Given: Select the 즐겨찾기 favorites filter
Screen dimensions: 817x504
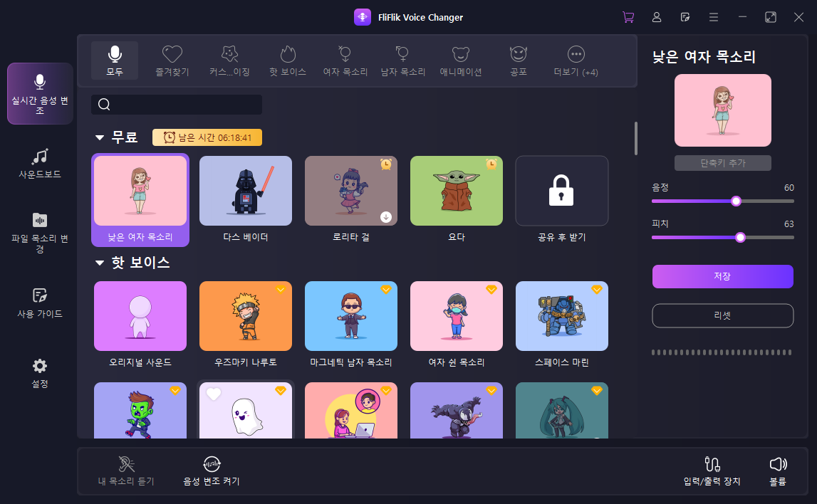Looking at the screenshot, I should coord(172,59).
